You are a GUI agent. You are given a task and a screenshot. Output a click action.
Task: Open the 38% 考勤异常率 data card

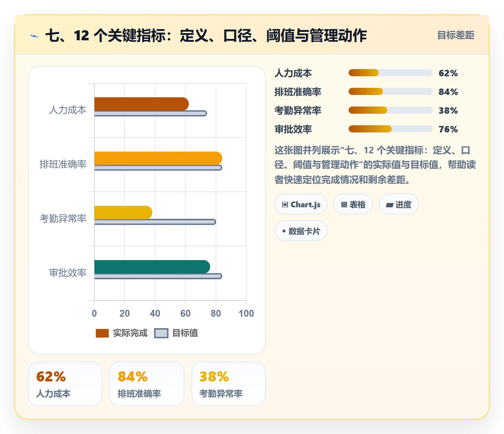click(229, 384)
